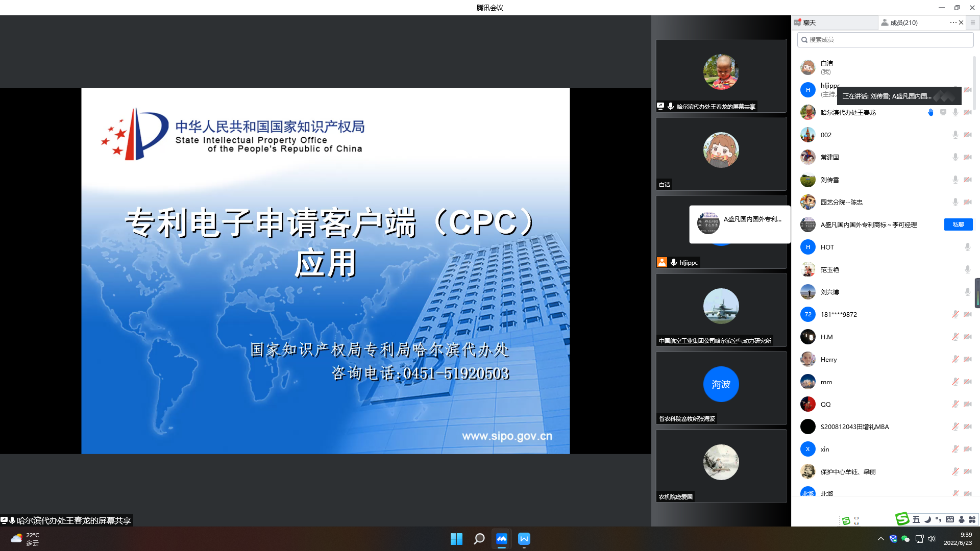This screenshot has height=551, width=980.
Task: Select the 农机院庞爱国 video tile
Action: pyautogui.click(x=721, y=466)
